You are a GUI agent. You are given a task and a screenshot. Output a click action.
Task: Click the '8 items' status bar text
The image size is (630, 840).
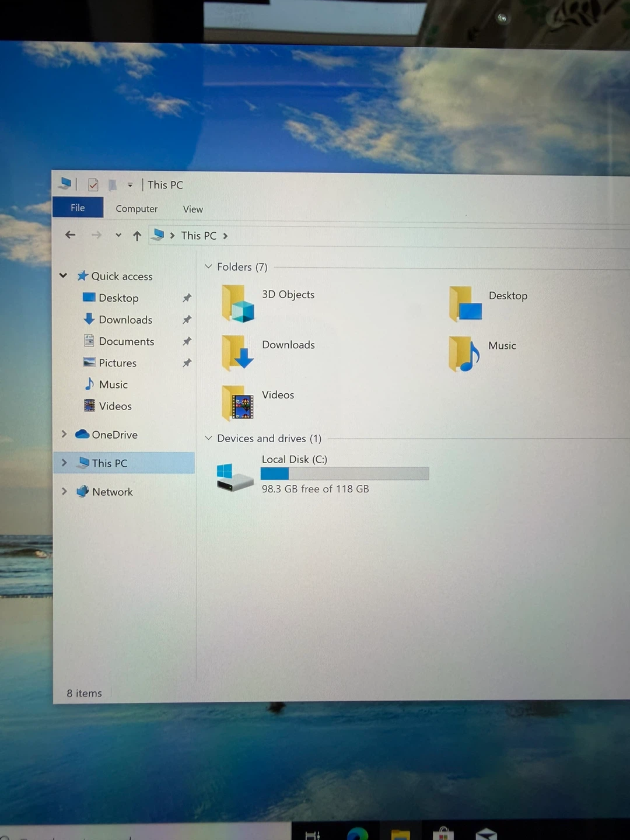(x=84, y=693)
